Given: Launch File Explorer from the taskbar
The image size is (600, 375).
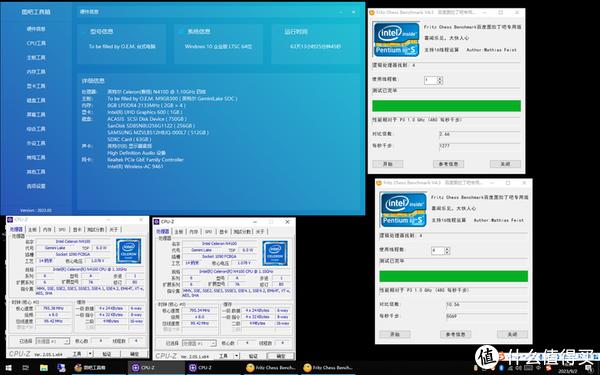Looking at the screenshot, I should [x=44, y=368].
